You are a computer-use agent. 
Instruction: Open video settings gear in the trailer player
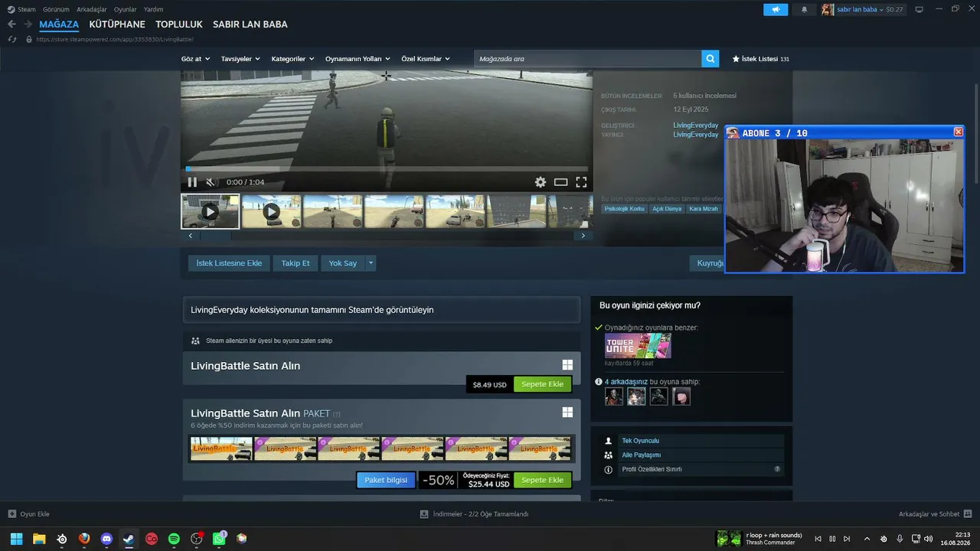point(541,182)
